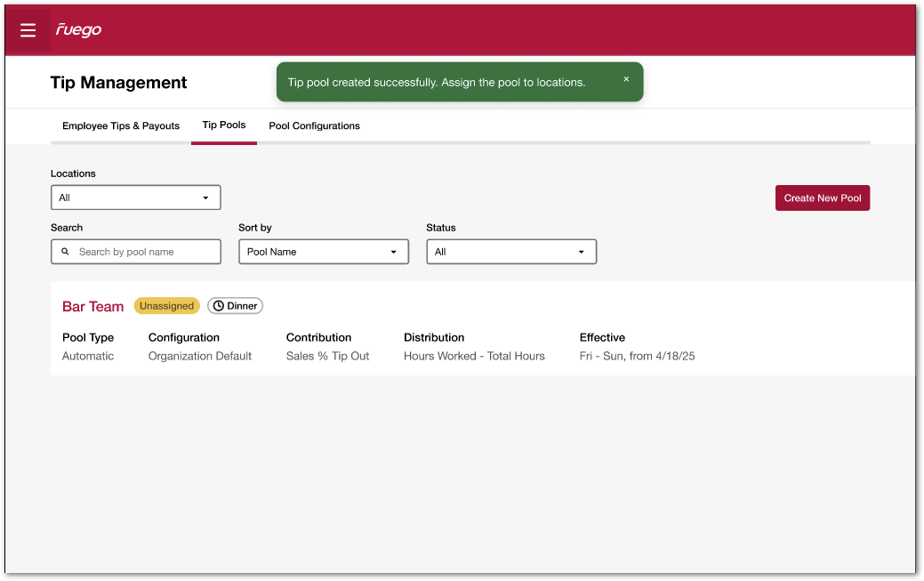The height and width of the screenshot is (581, 924).
Task: Click the Tip pool created successfully message
Action: tap(436, 82)
